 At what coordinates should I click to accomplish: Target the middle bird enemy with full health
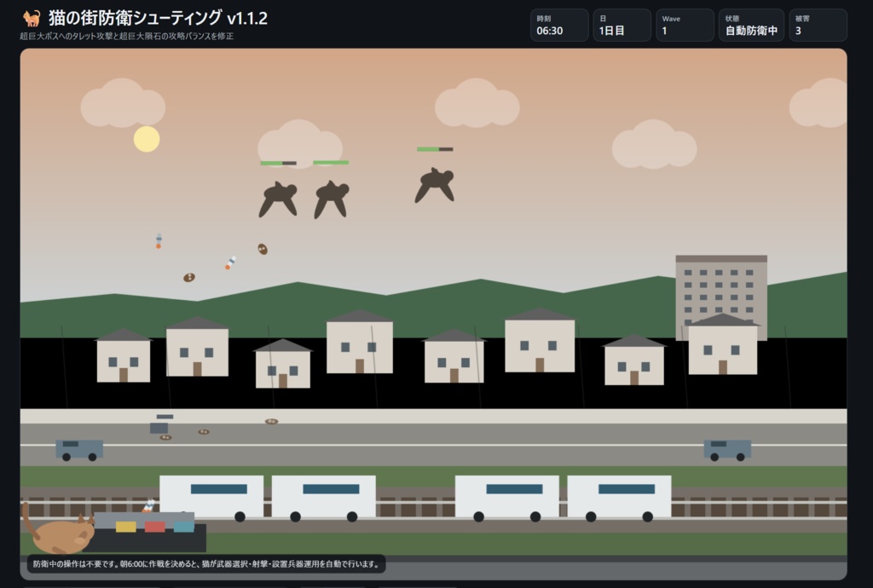pyautogui.click(x=332, y=199)
